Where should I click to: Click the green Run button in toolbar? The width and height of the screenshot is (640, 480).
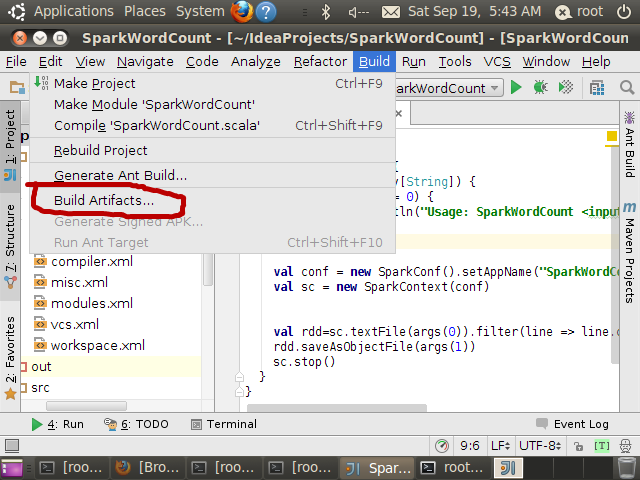[x=516, y=87]
